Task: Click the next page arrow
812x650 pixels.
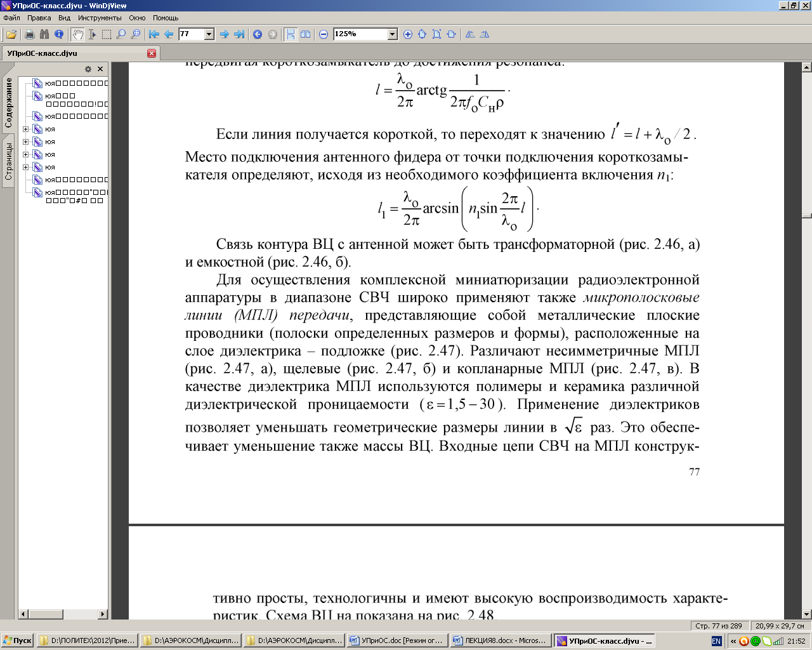Action: tap(225, 34)
